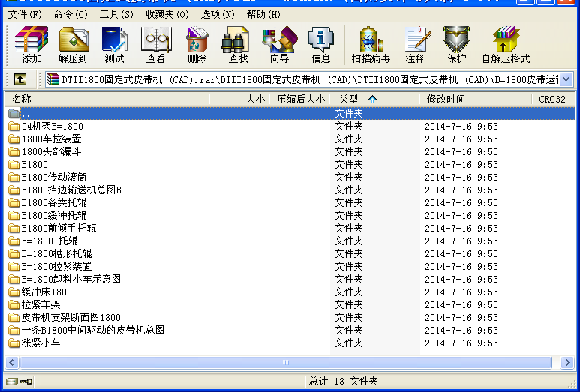
Task: Click the SFX (自解压格式) icon
Action: (506, 45)
